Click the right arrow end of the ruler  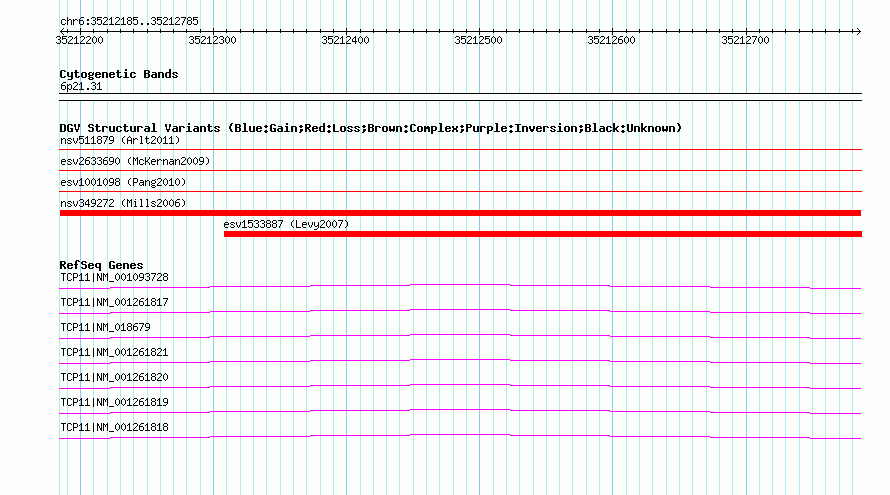(x=858, y=31)
